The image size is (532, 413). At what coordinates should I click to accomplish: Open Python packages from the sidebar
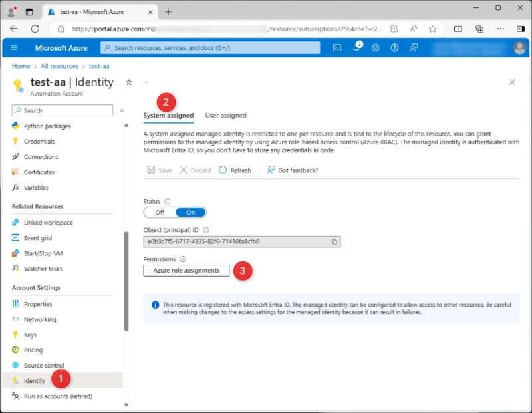tap(46, 126)
